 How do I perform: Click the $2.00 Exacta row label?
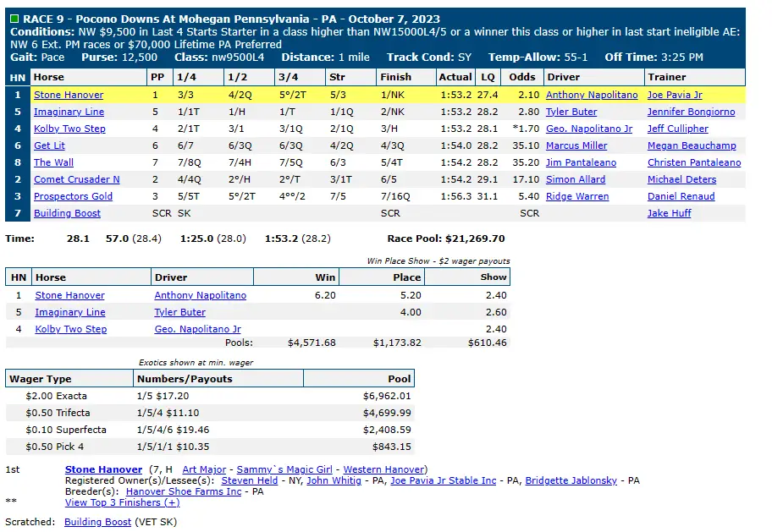pyautogui.click(x=56, y=396)
